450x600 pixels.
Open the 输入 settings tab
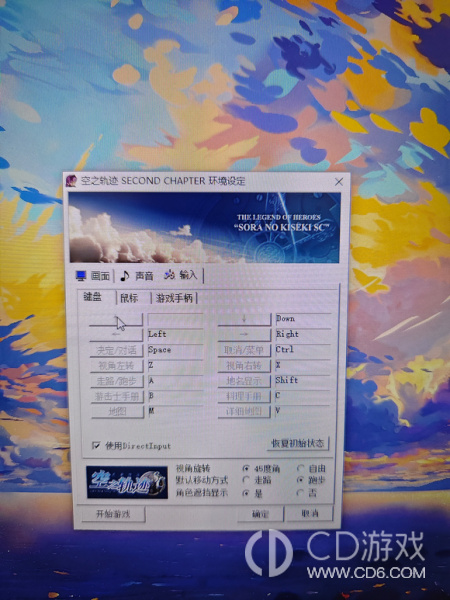pyautogui.click(x=181, y=275)
